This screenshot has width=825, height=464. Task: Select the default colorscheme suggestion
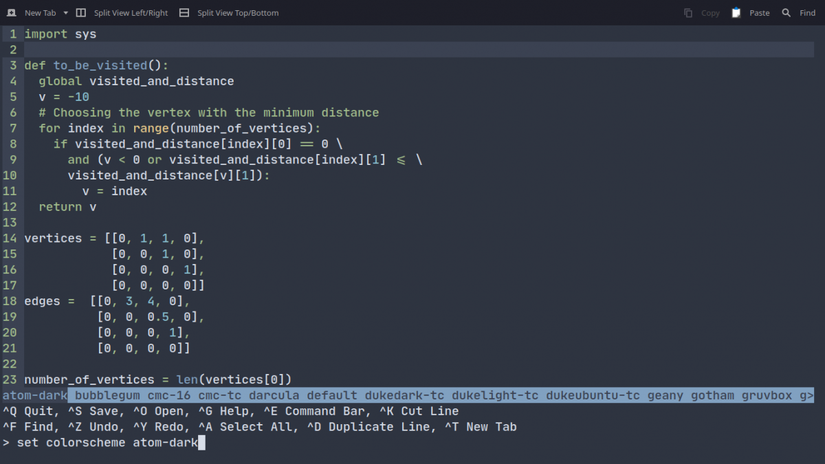tap(332, 395)
